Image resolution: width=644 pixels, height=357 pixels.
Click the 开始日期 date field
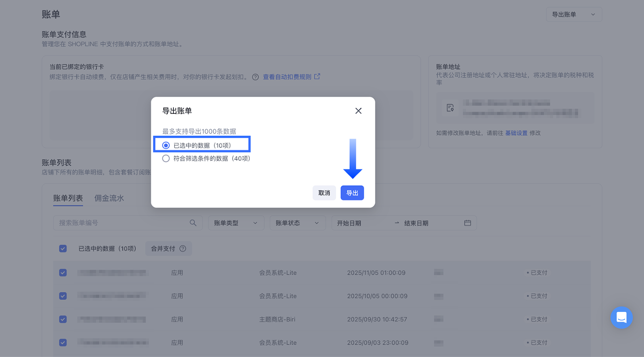(349, 223)
